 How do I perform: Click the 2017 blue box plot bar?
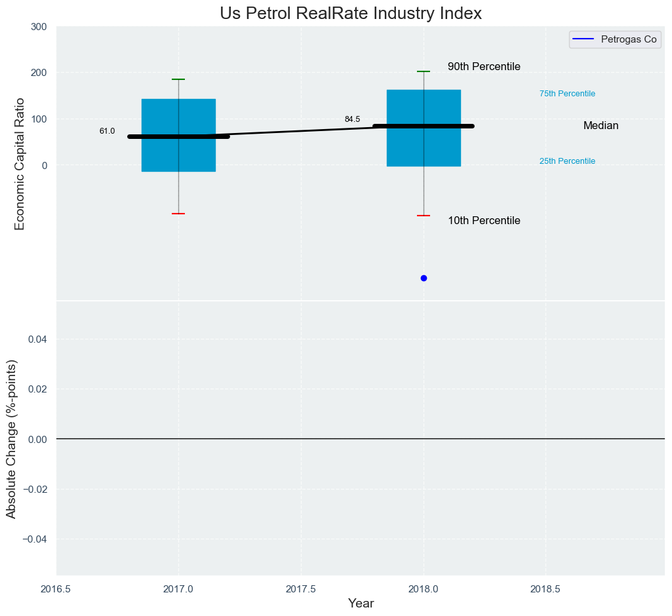pos(178,136)
